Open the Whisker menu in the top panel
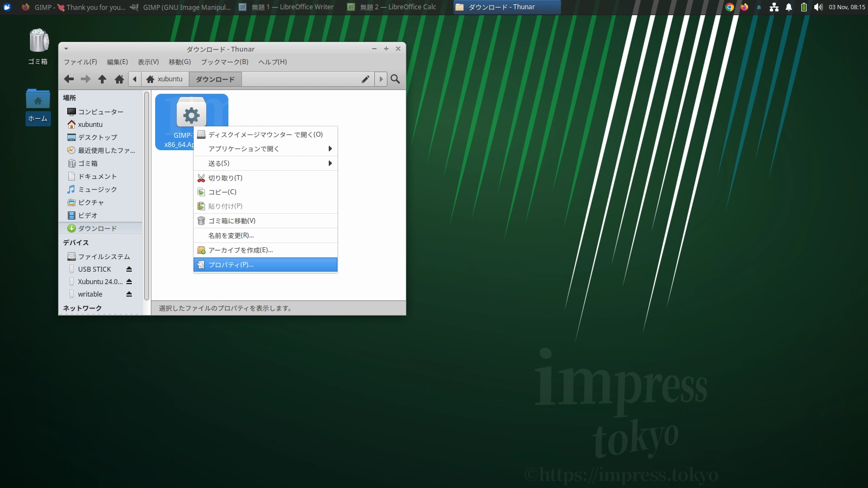 click(x=7, y=7)
